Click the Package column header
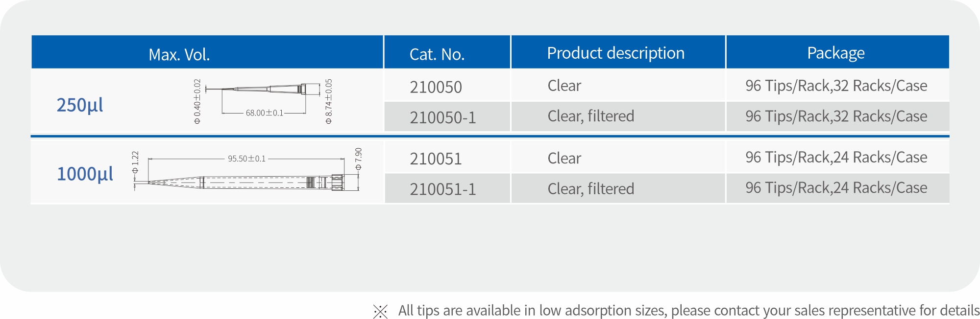This screenshot has height=319, width=980. tap(835, 53)
